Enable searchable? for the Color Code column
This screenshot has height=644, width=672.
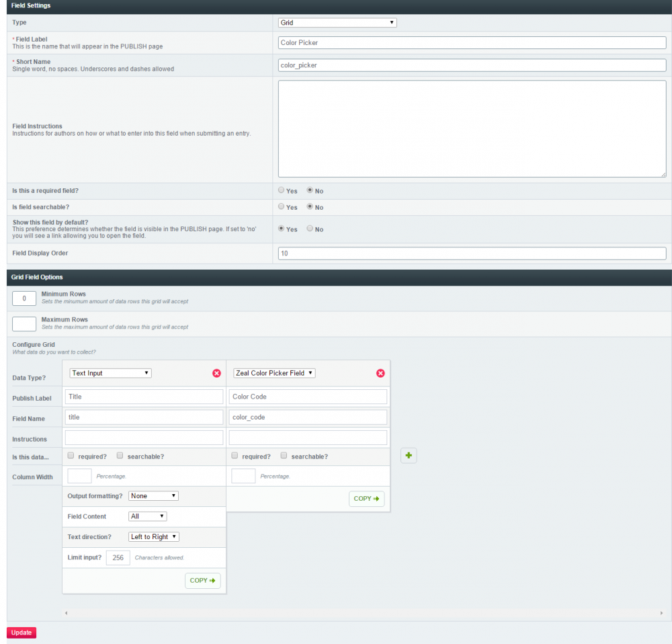284,455
